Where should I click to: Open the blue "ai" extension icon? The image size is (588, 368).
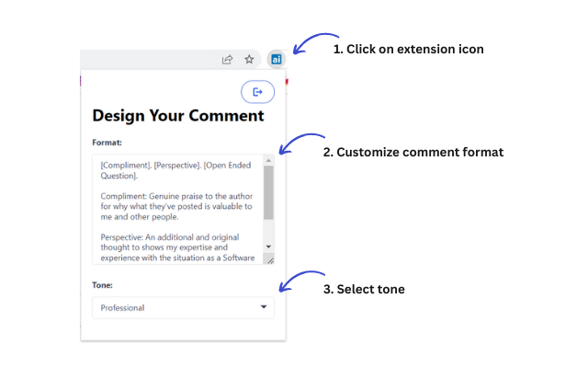tap(277, 59)
